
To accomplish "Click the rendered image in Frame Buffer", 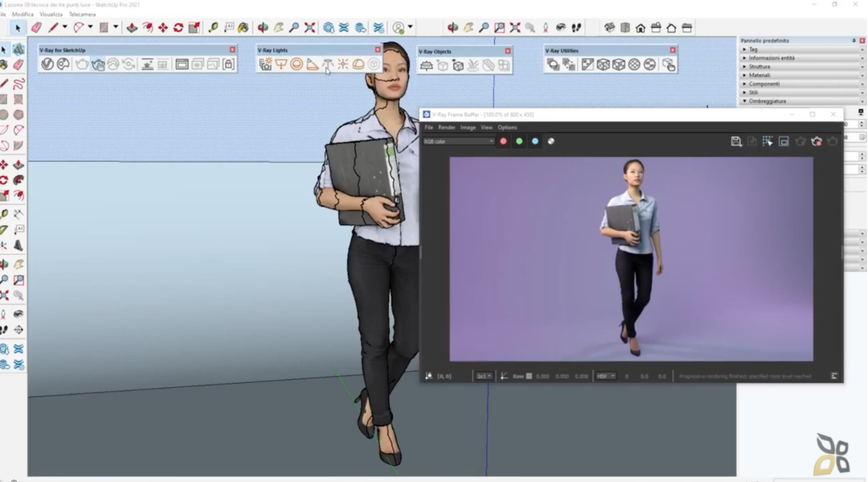I will (x=631, y=259).
